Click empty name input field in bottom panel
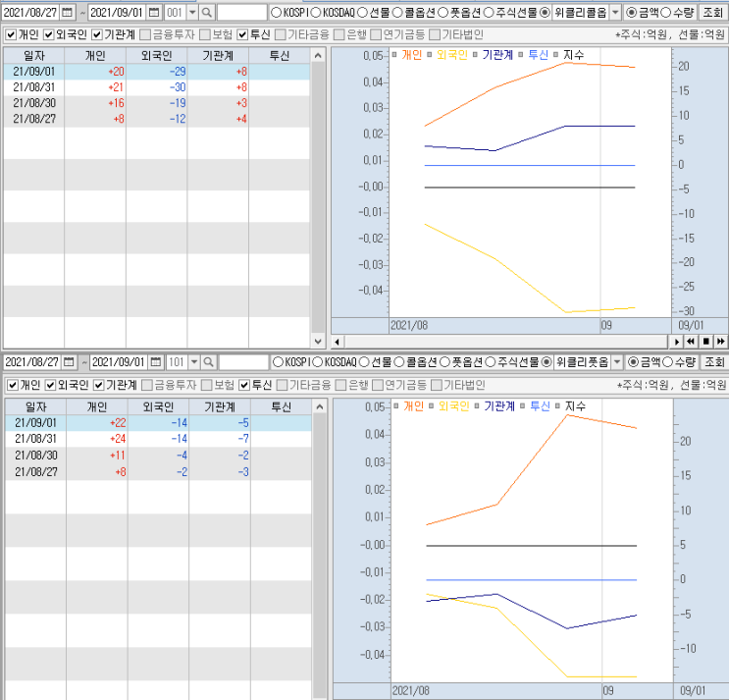729x700 pixels. point(243,362)
